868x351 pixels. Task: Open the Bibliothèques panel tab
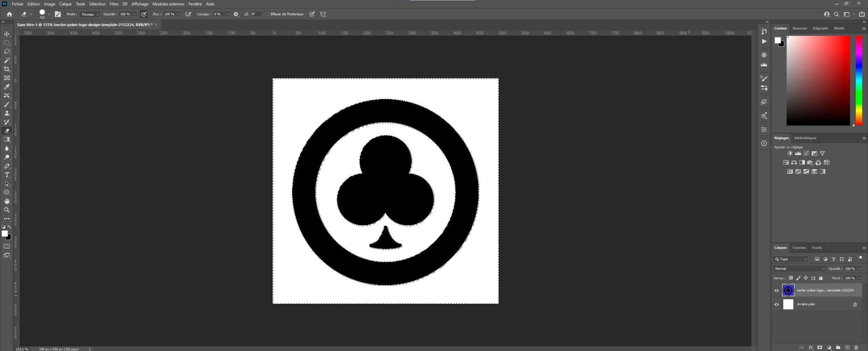pyautogui.click(x=805, y=138)
